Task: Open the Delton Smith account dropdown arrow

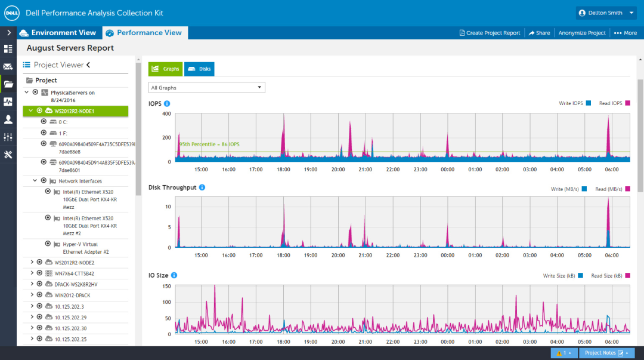Action: pyautogui.click(x=631, y=13)
